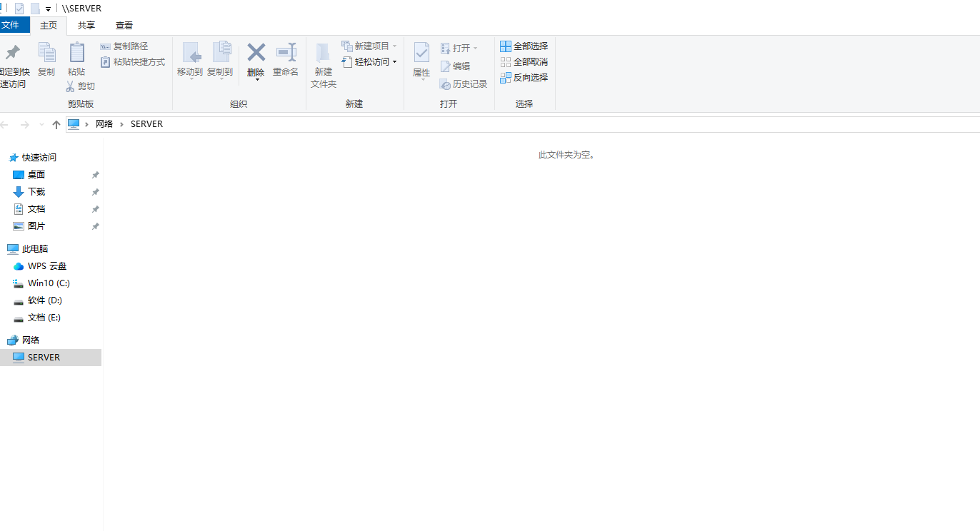Click 编辑 (Edit) in the ribbon

pyautogui.click(x=455, y=66)
